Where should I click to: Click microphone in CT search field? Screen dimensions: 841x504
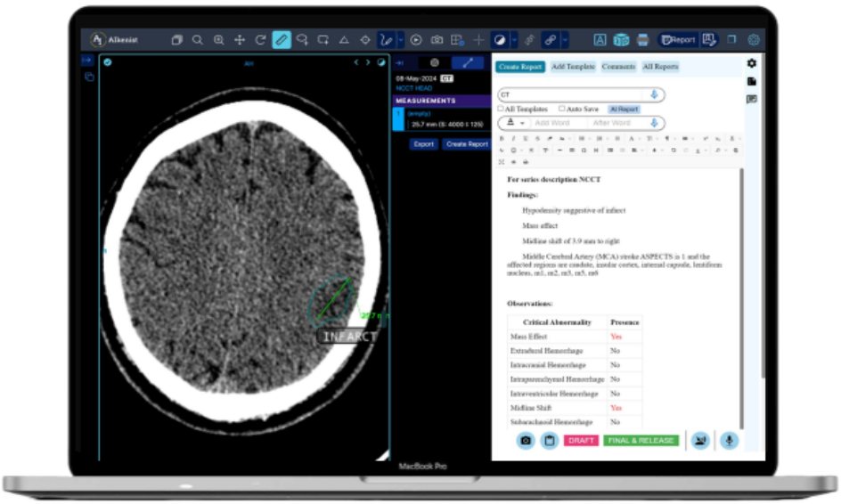[654, 95]
